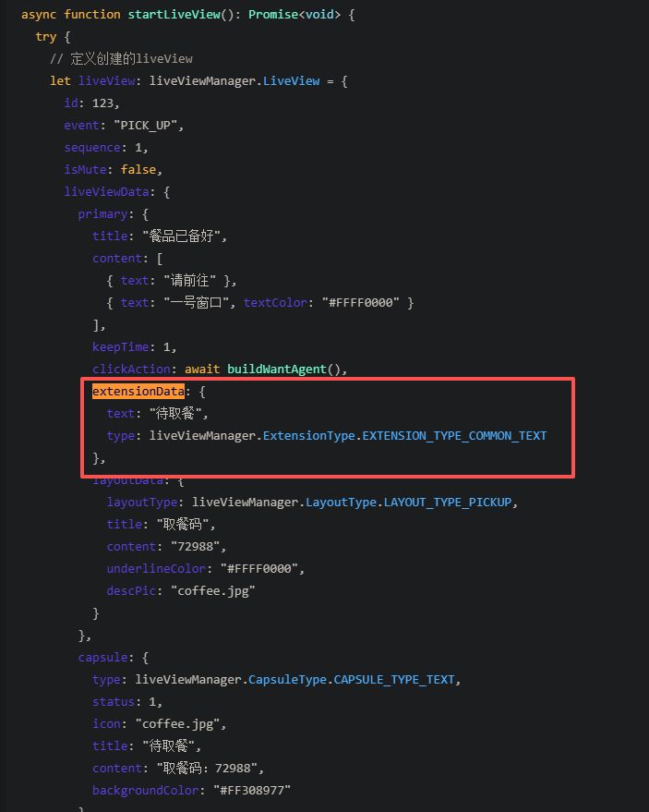Image resolution: width=649 pixels, height=812 pixels.
Task: Click the isMute false value
Action: (138, 170)
